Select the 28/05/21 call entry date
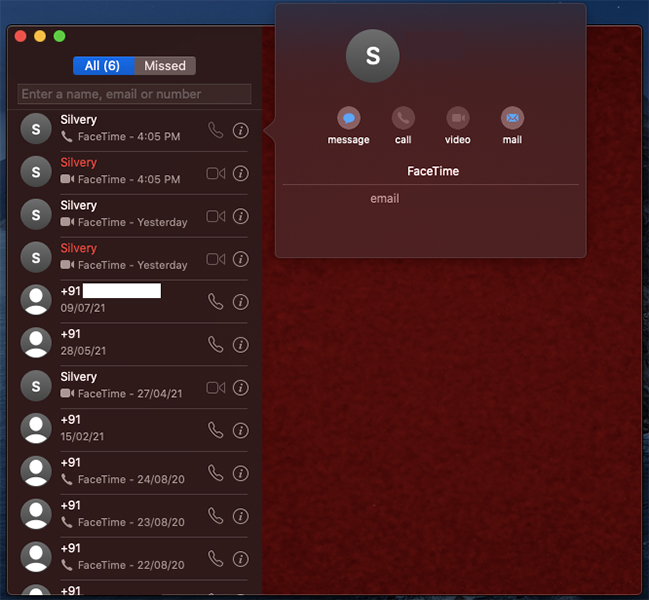The height and width of the screenshot is (600, 649). [83, 351]
